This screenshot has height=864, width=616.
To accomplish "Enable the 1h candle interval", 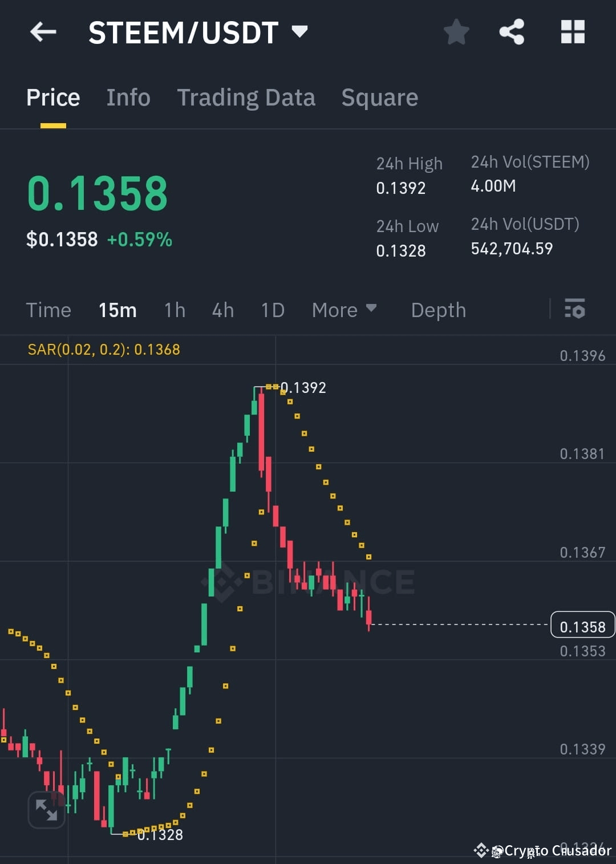I will [174, 310].
